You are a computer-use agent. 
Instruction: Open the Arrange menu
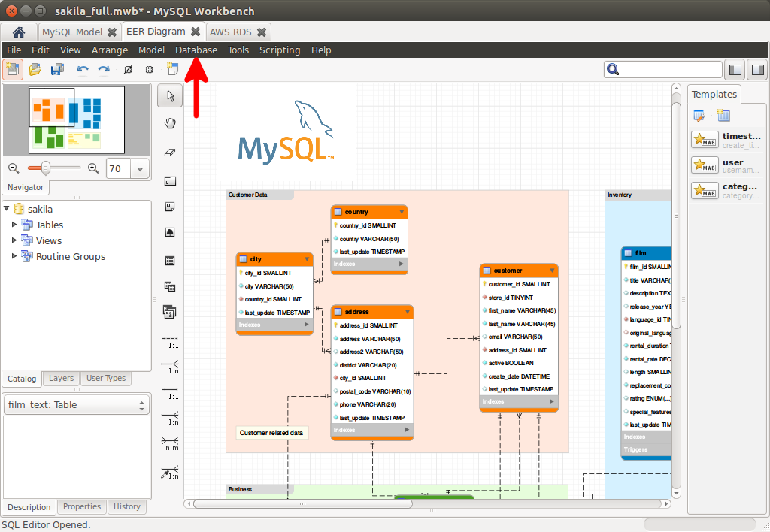pyautogui.click(x=110, y=50)
